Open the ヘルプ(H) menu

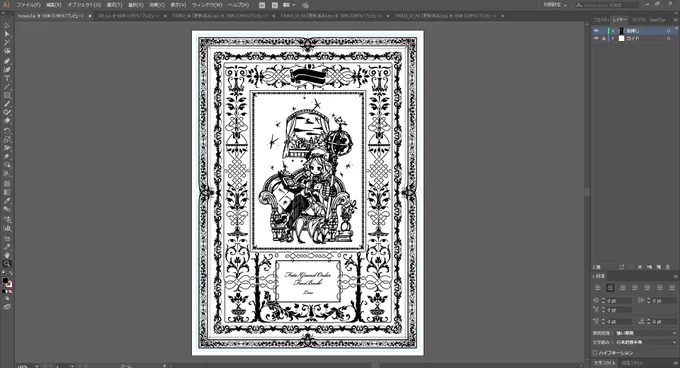coord(239,5)
